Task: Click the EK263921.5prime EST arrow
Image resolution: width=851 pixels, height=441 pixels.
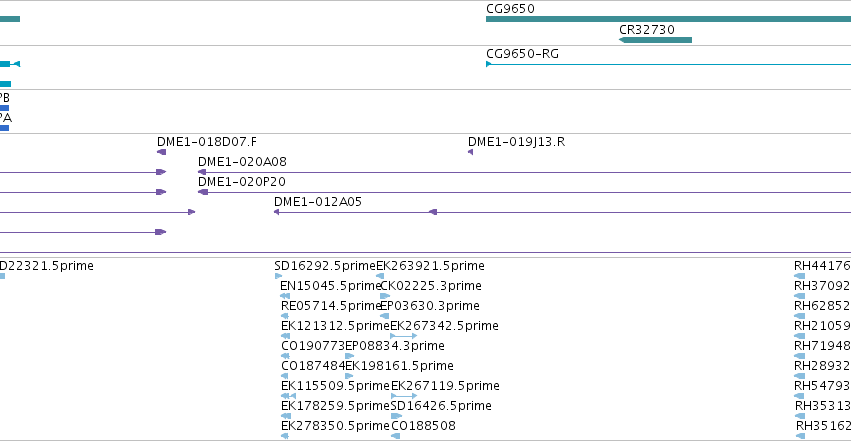Action: pos(380,276)
